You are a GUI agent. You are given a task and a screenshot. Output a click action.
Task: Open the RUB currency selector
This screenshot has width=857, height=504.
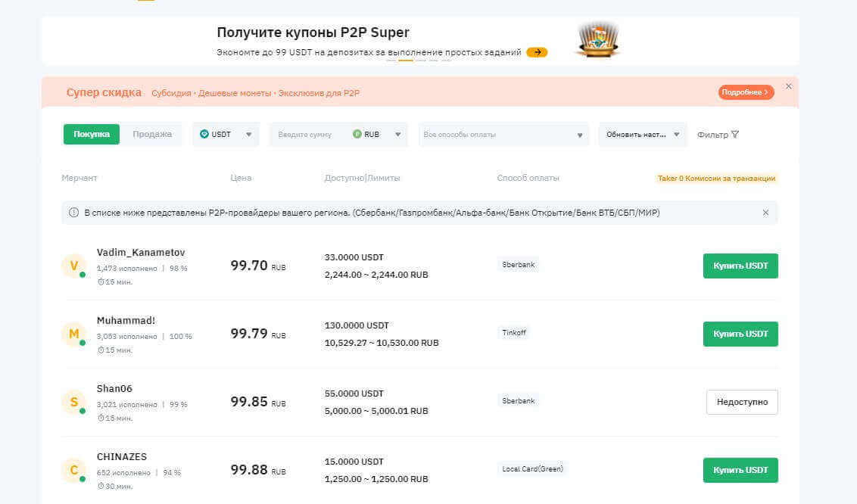(x=377, y=134)
